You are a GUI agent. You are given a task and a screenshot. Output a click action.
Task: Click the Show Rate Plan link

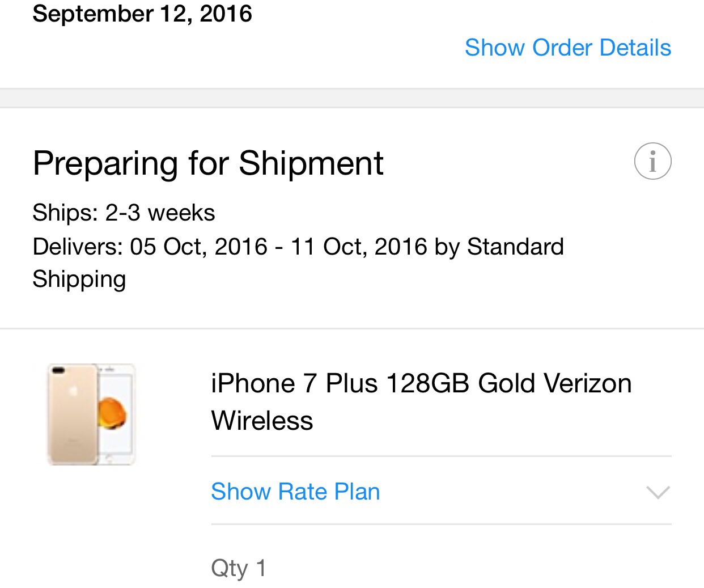(x=295, y=492)
